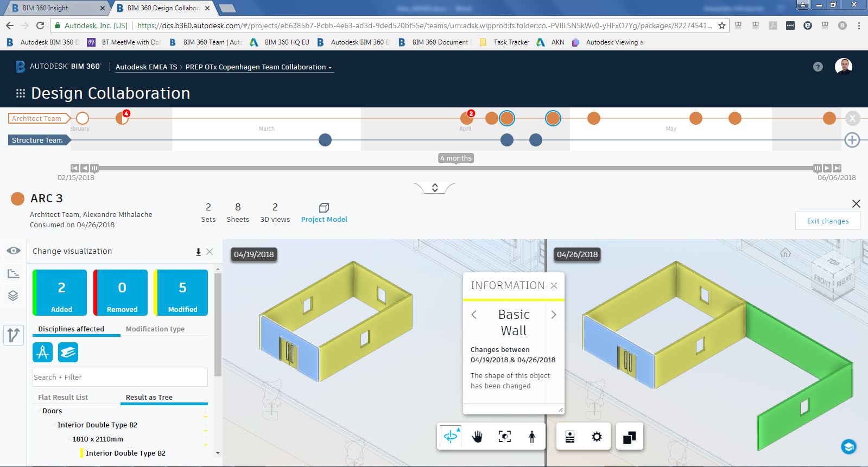The image size is (868, 467).
Task: Click the compare overlay squares icon
Action: [x=630, y=437]
